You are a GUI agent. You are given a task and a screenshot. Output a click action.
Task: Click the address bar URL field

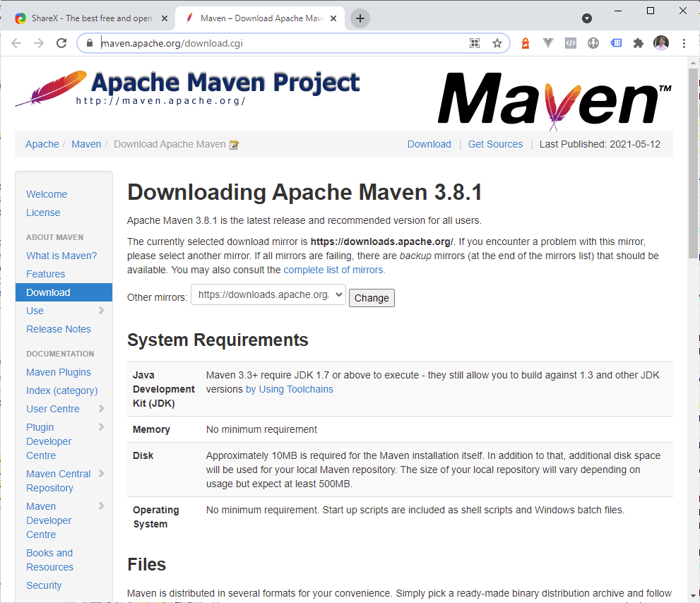pyautogui.click(x=283, y=43)
